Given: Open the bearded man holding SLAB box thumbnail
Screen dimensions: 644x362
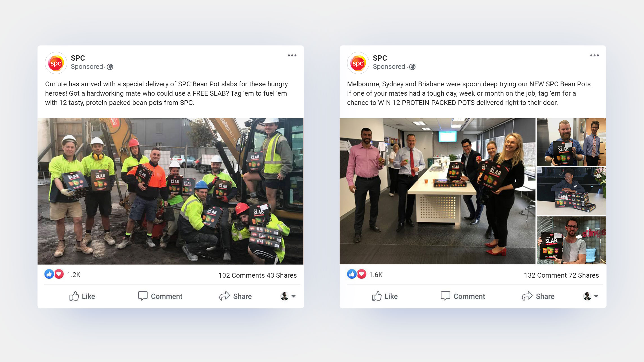Looking at the screenshot, I should pyautogui.click(x=571, y=142).
